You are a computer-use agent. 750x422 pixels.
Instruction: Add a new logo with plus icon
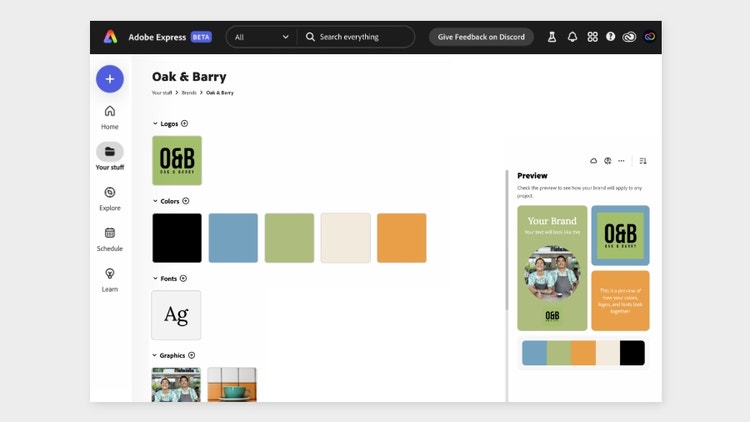tap(185, 123)
